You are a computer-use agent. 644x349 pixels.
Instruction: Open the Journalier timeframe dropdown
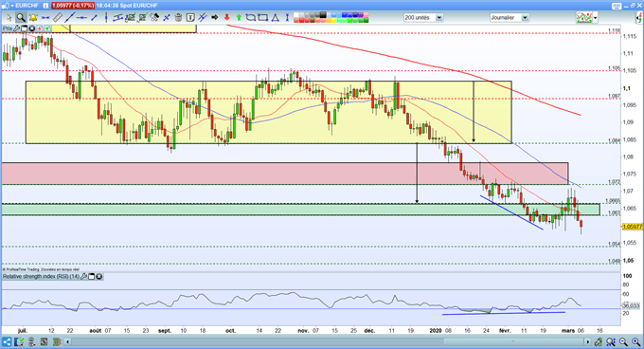(509, 18)
